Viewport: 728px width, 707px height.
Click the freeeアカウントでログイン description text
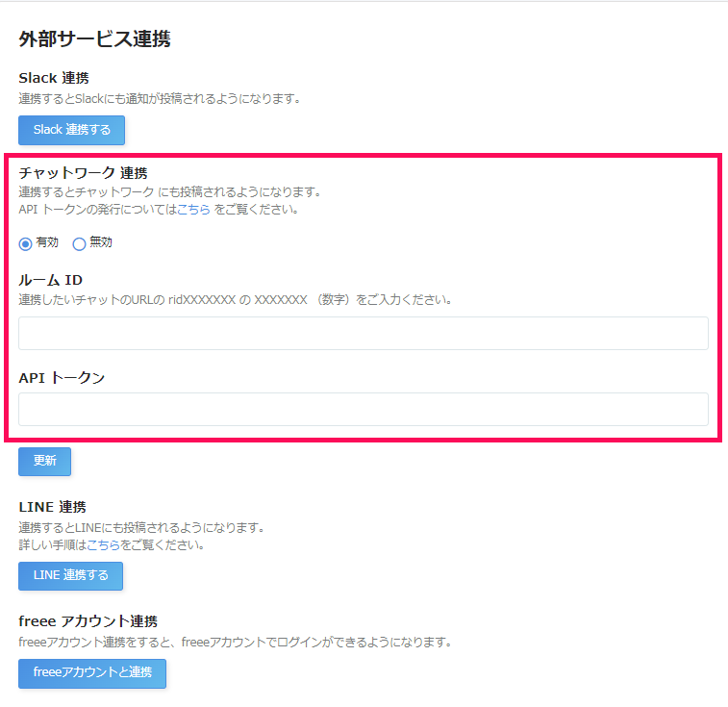coord(235,642)
